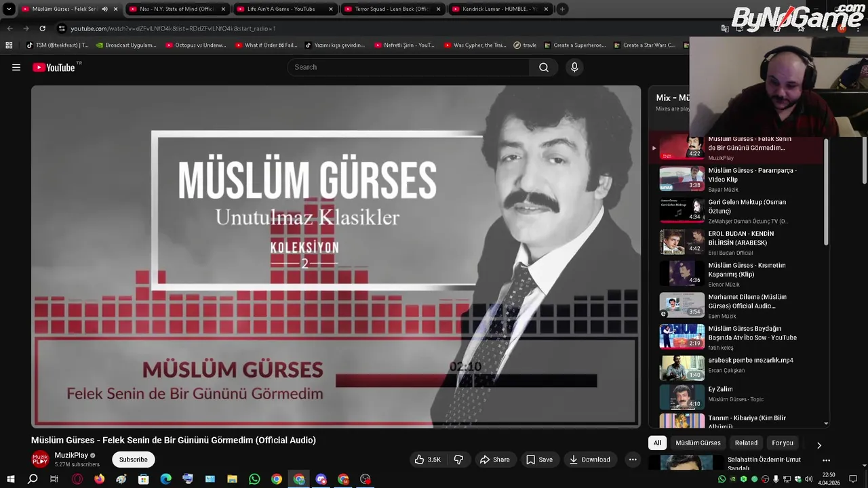Open the more actions ellipsis under video
Viewport: 868px width, 488px height.
tap(633, 460)
